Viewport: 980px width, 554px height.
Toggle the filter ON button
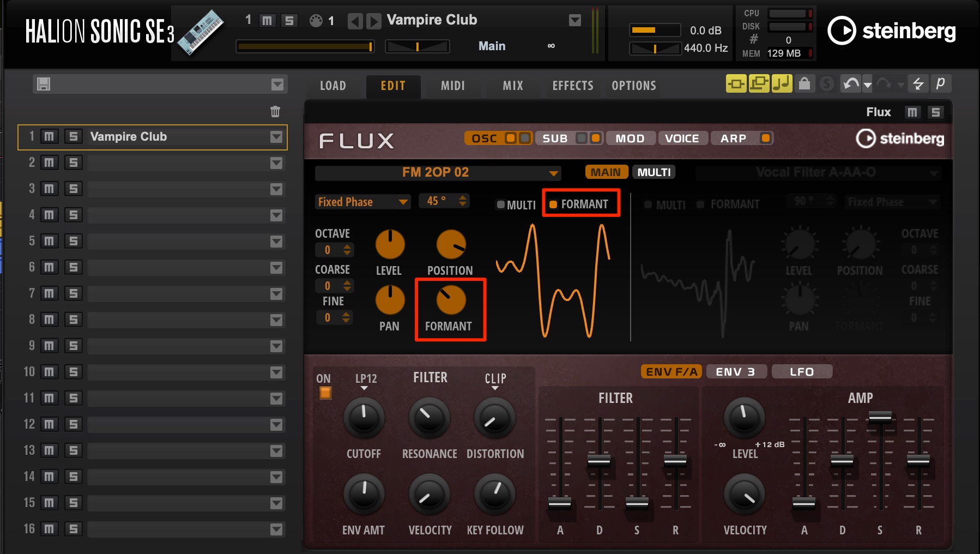click(x=325, y=393)
